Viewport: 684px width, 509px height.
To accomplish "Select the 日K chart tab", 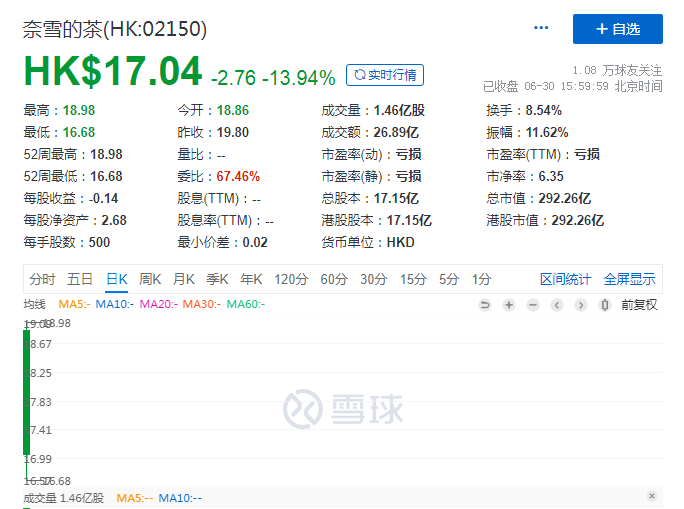I will click(x=117, y=279).
